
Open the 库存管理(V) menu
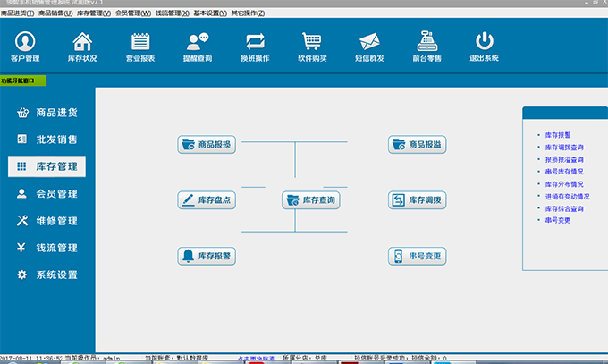click(94, 13)
